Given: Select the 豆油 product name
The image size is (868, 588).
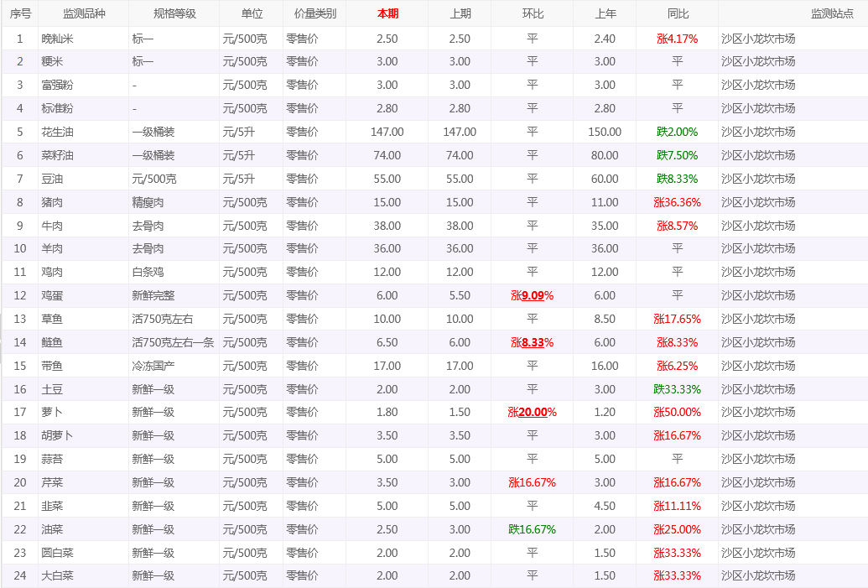Looking at the screenshot, I should [52, 179].
